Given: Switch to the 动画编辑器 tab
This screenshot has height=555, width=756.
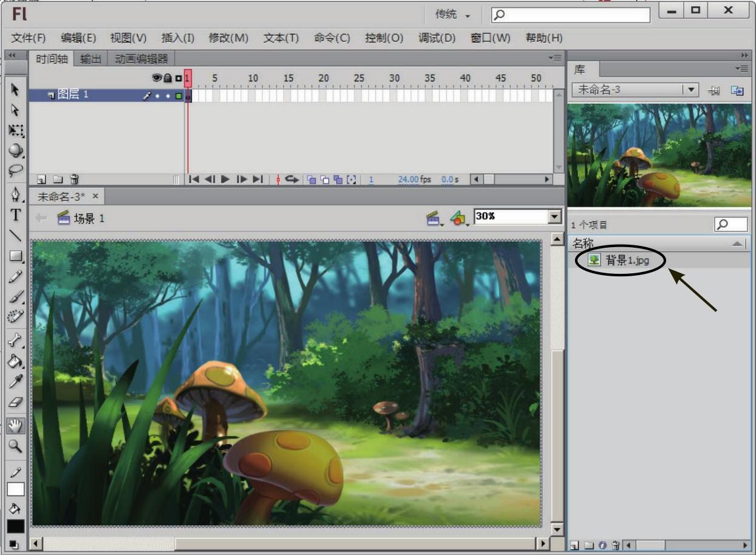Looking at the screenshot, I should pyautogui.click(x=141, y=59).
